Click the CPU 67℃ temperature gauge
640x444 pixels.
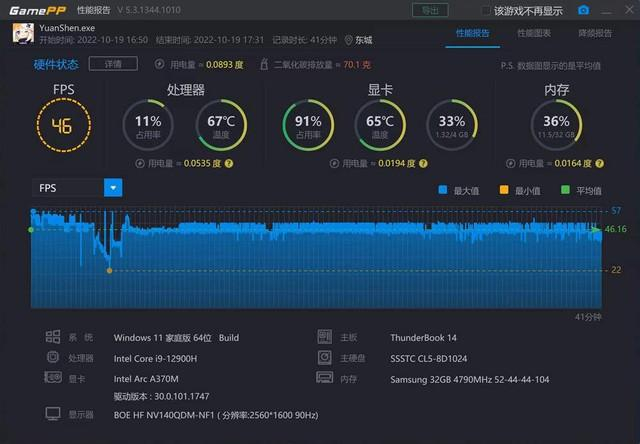pyautogui.click(x=221, y=125)
